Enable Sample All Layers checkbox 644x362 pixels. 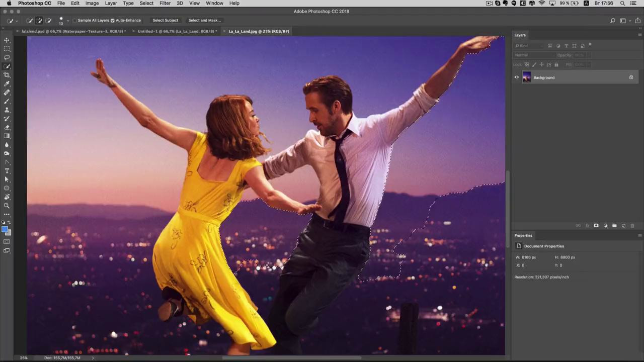74,21
